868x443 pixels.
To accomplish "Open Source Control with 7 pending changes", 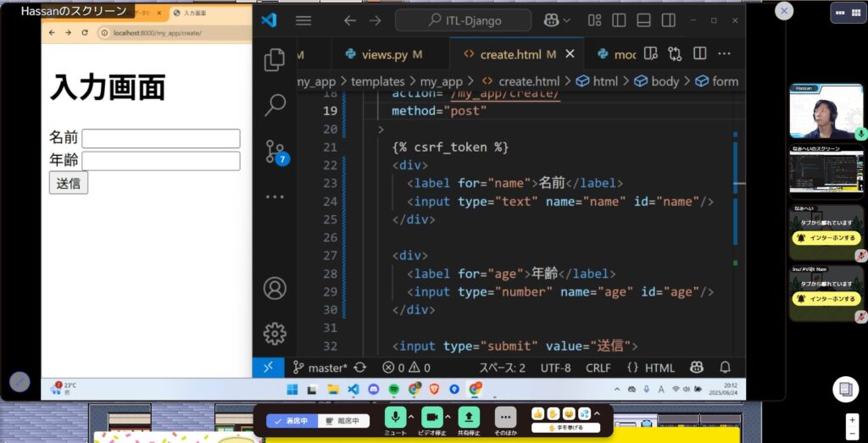I will pos(275,152).
